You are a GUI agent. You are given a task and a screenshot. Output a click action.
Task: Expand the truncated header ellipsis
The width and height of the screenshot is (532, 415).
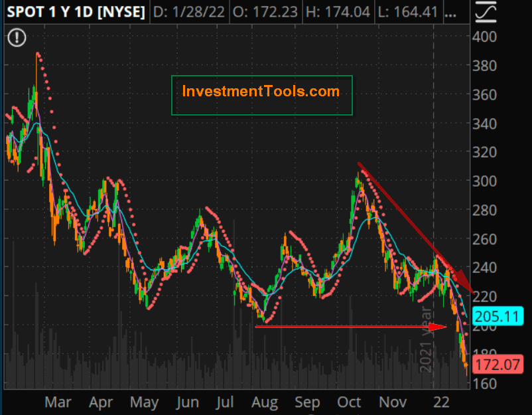point(450,14)
